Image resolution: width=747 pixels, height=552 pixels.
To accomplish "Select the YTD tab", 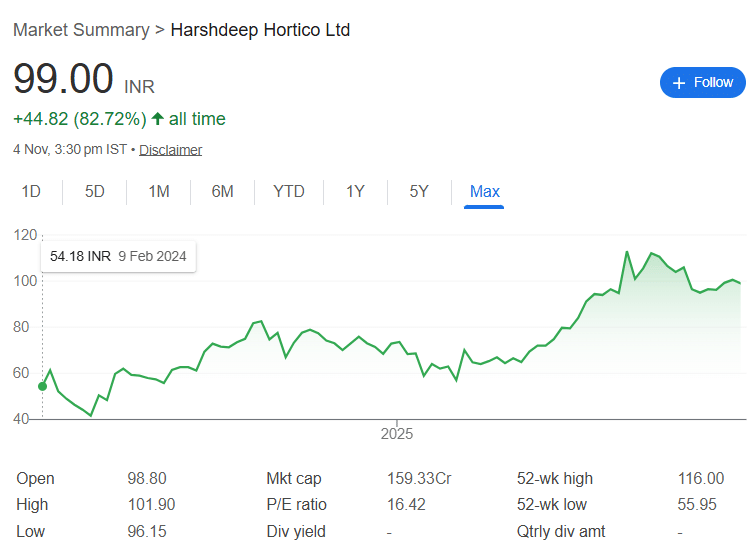I will (289, 191).
